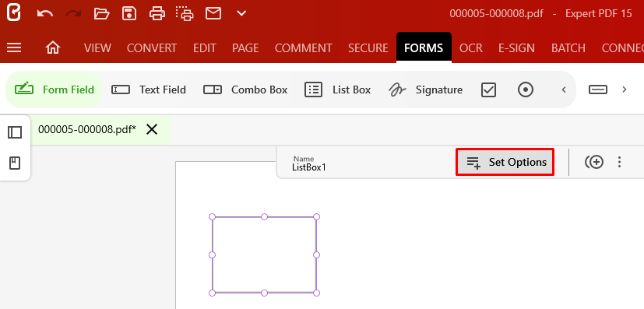Show next form tools with the right chevron
The height and width of the screenshot is (309, 644).
[x=625, y=90]
